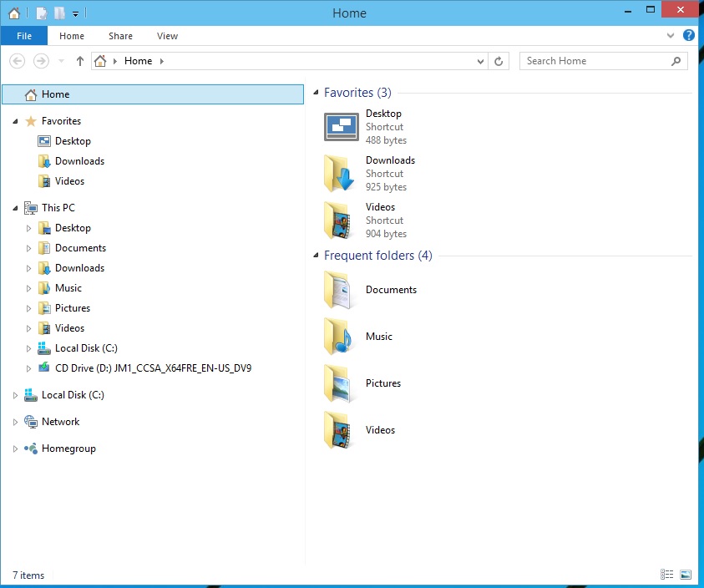
Task: Collapse the Favorites (3) group
Action: [316, 93]
